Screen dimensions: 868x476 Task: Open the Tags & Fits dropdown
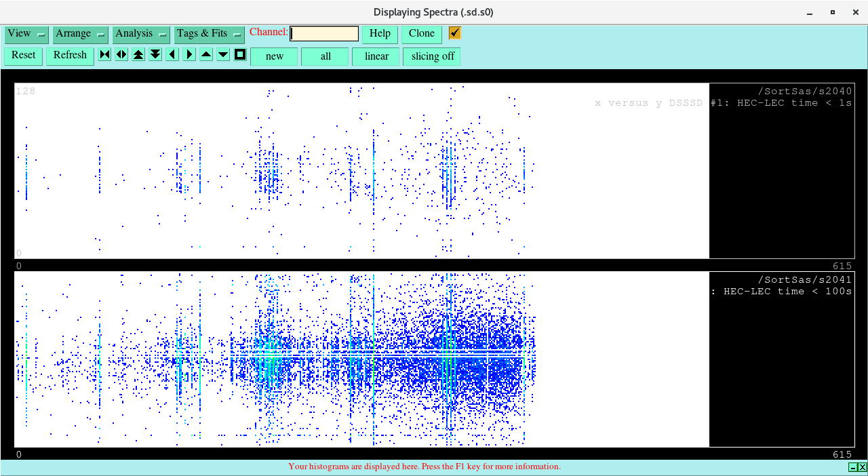point(209,34)
